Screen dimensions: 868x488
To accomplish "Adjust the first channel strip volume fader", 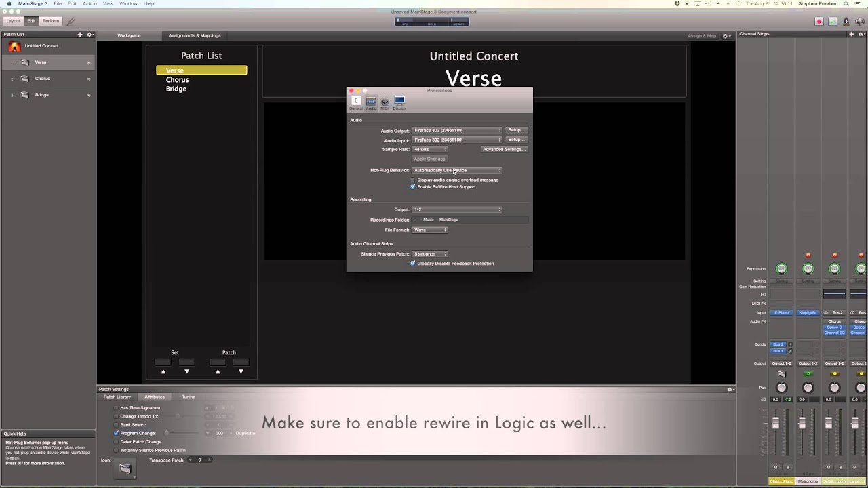I will [x=776, y=424].
